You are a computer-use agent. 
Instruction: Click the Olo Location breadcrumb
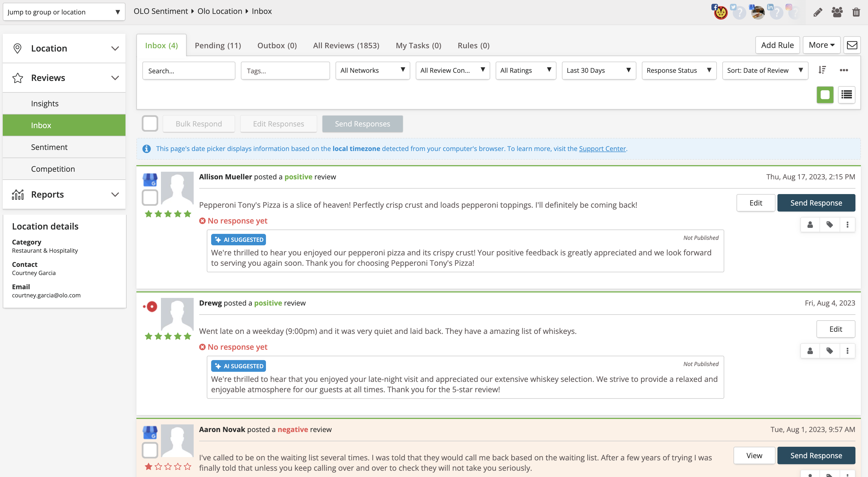[x=220, y=11]
